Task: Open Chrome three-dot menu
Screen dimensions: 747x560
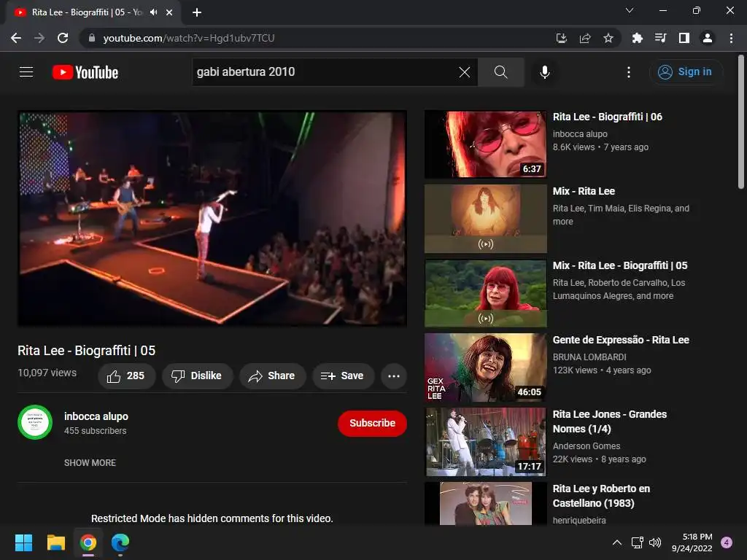Action: 731,38
